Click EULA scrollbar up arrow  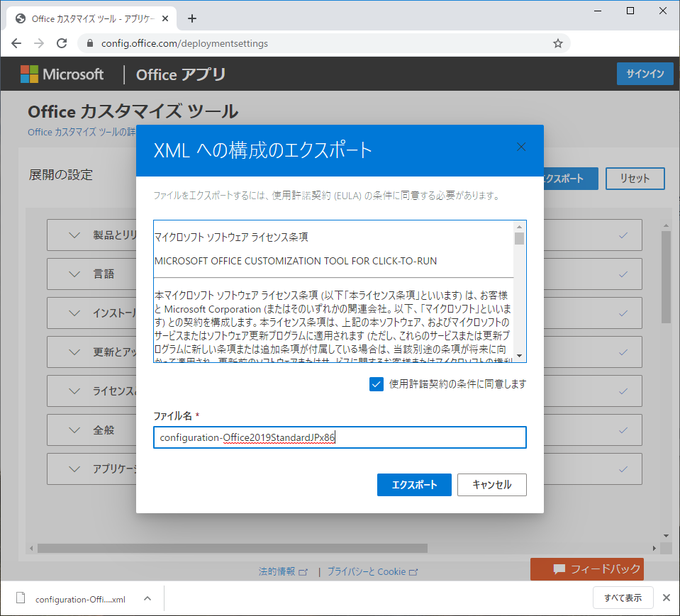pyautogui.click(x=519, y=226)
